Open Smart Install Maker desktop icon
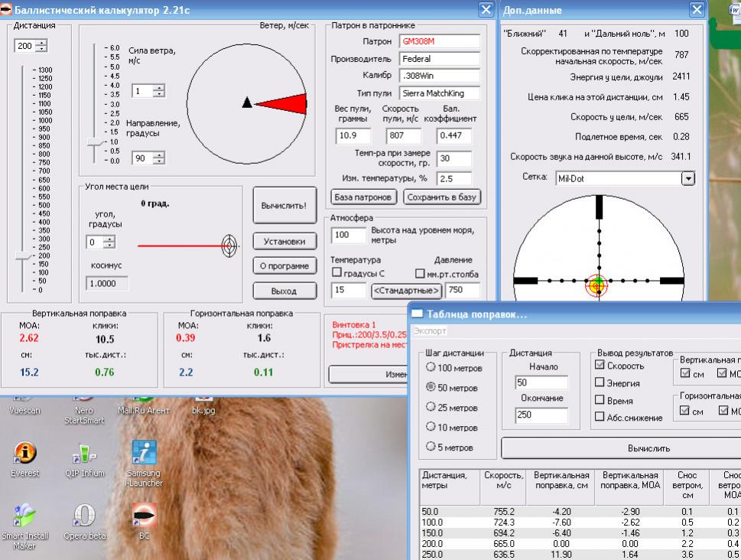This screenshot has width=741, height=560. (24, 516)
